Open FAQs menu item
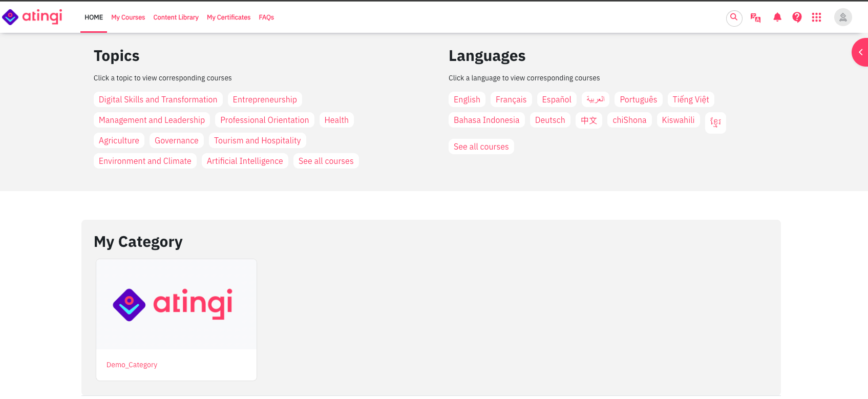This screenshot has width=868, height=399. click(266, 17)
